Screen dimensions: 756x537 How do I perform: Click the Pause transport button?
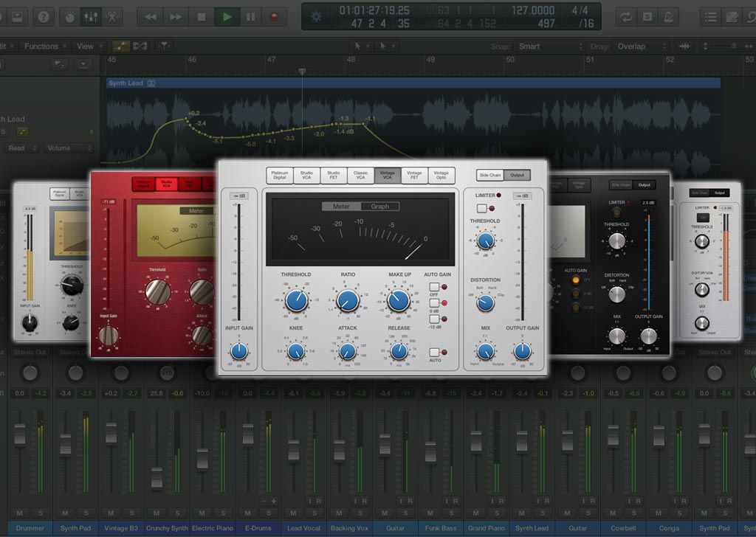point(251,18)
